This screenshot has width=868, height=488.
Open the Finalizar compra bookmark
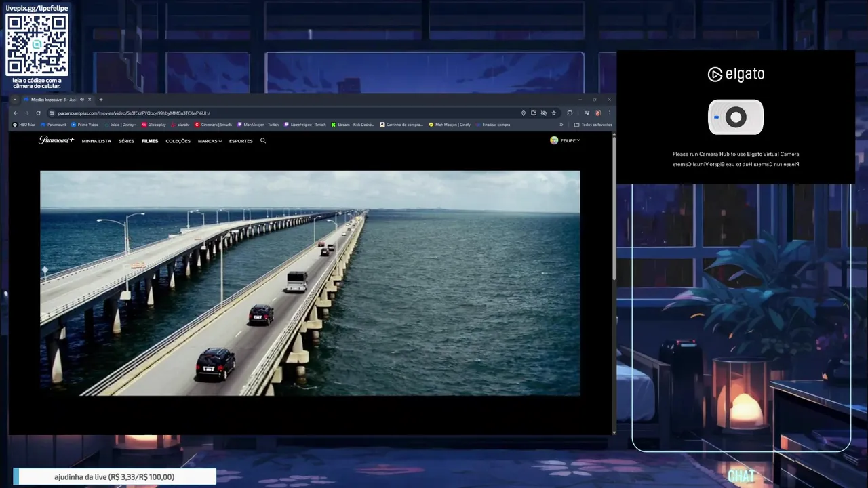[493, 125]
